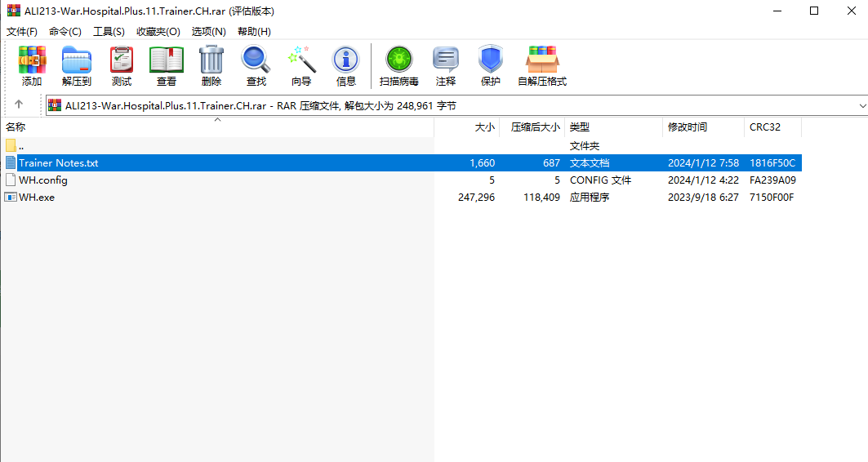Viewport: 868px width, 462px height.
Task: Select the WH.exe file name
Action: [37, 198]
